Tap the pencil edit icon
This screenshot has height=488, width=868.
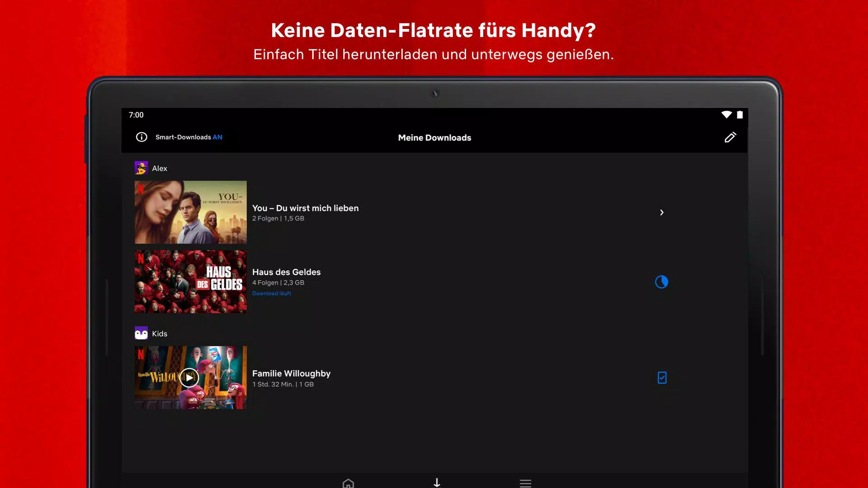click(730, 137)
